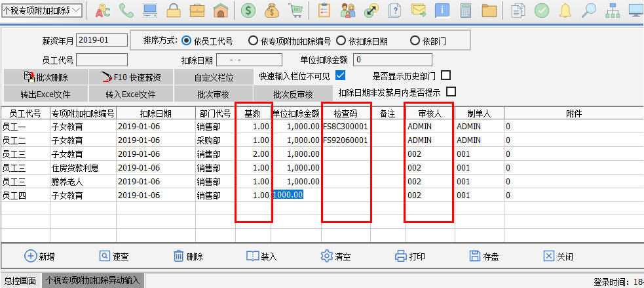The width and height of the screenshot is (644, 288).
Task: Click the 员工代号 input field
Action: click(x=102, y=60)
